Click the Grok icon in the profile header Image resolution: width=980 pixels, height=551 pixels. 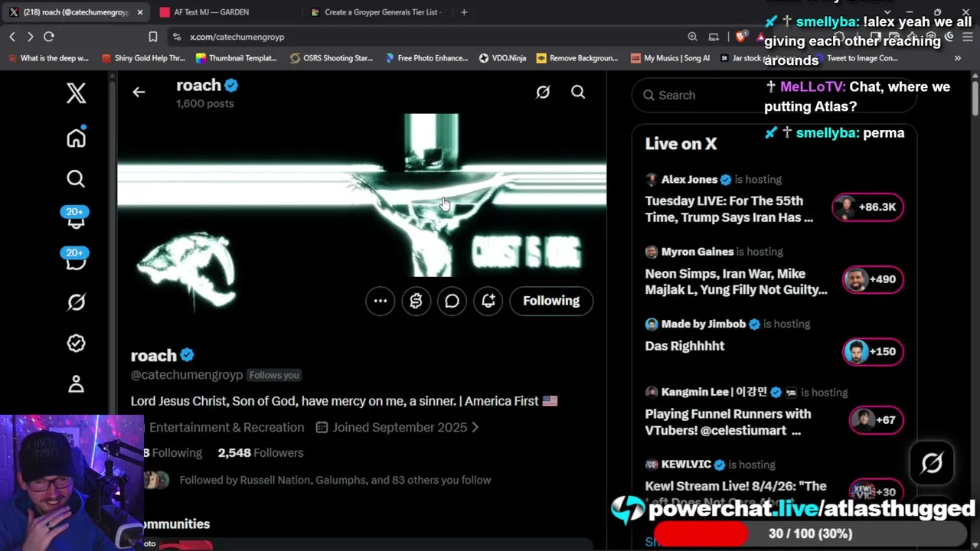click(x=543, y=93)
